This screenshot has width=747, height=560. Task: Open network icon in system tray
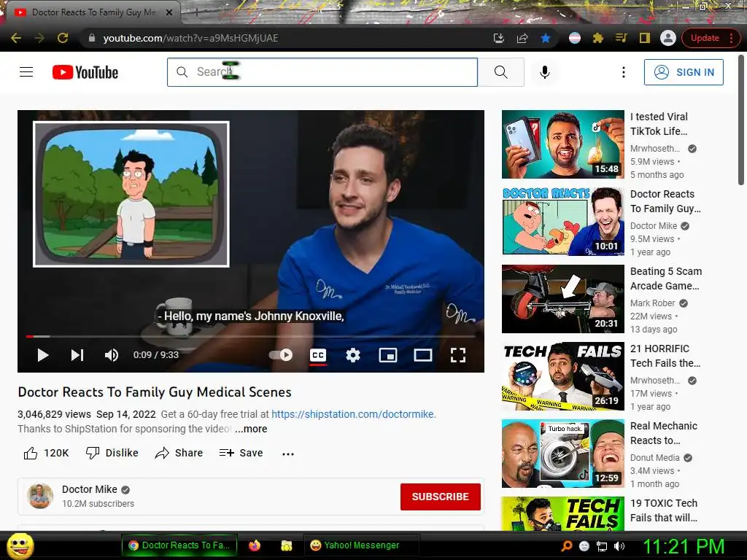[x=602, y=546]
